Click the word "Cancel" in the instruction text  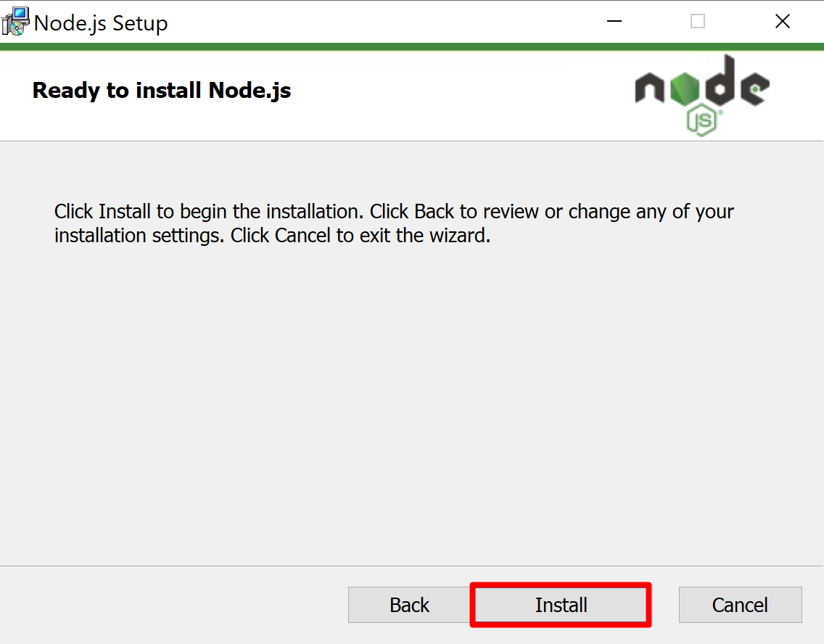(x=302, y=236)
